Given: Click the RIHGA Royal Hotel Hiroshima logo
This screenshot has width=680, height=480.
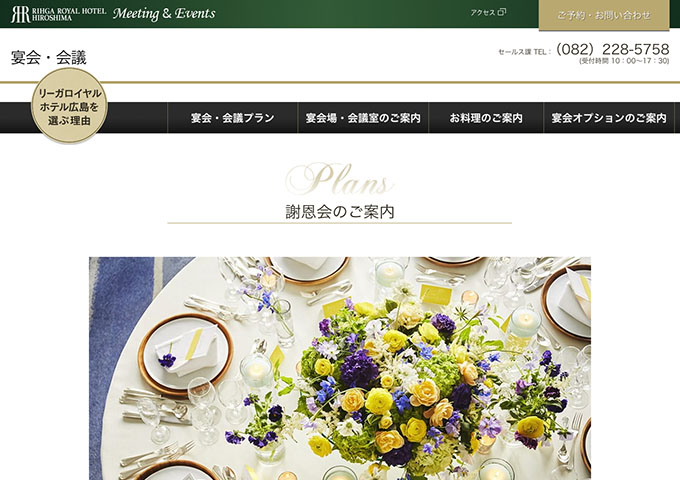Looking at the screenshot, I should click(59, 14).
